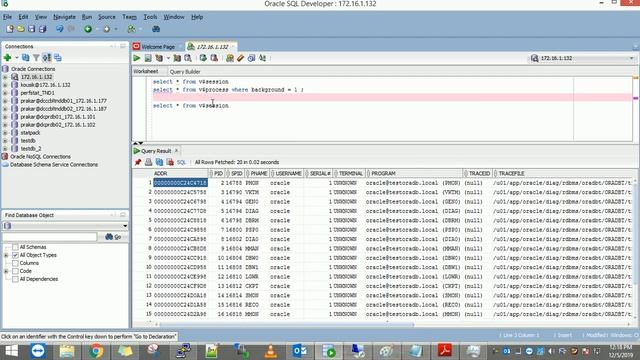640x360 pixels.
Task: Click the Explain Plan icon
Action: tap(159, 58)
